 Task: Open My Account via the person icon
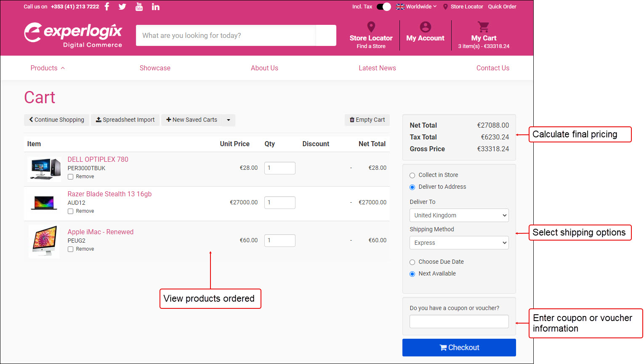425,27
